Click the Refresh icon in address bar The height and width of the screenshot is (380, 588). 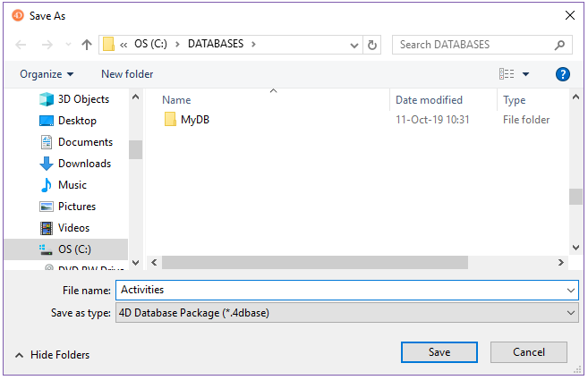tap(373, 45)
